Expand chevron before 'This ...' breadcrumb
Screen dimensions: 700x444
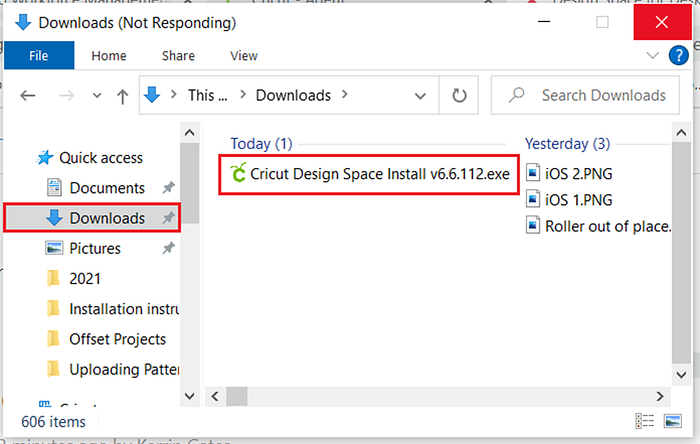coord(174,95)
